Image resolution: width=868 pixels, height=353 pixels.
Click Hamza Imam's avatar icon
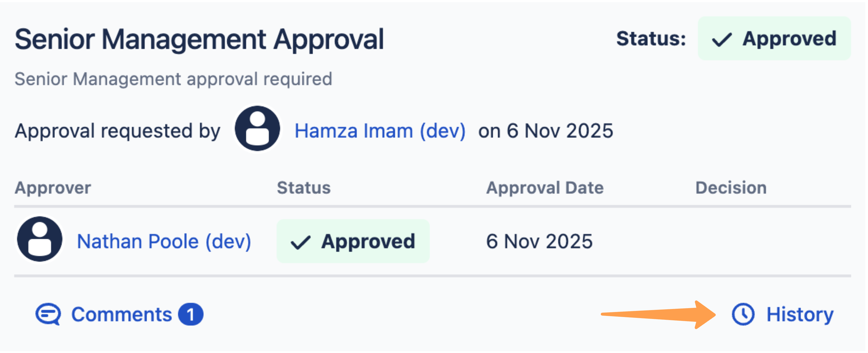click(257, 129)
